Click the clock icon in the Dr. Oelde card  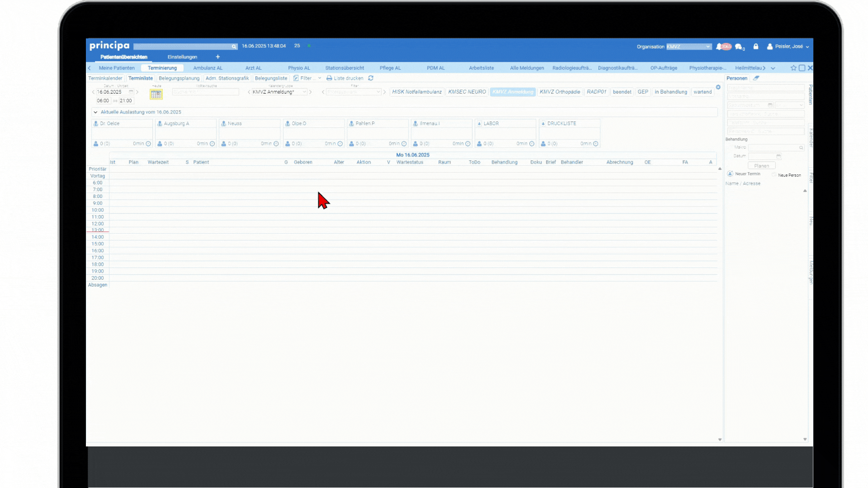point(148,144)
